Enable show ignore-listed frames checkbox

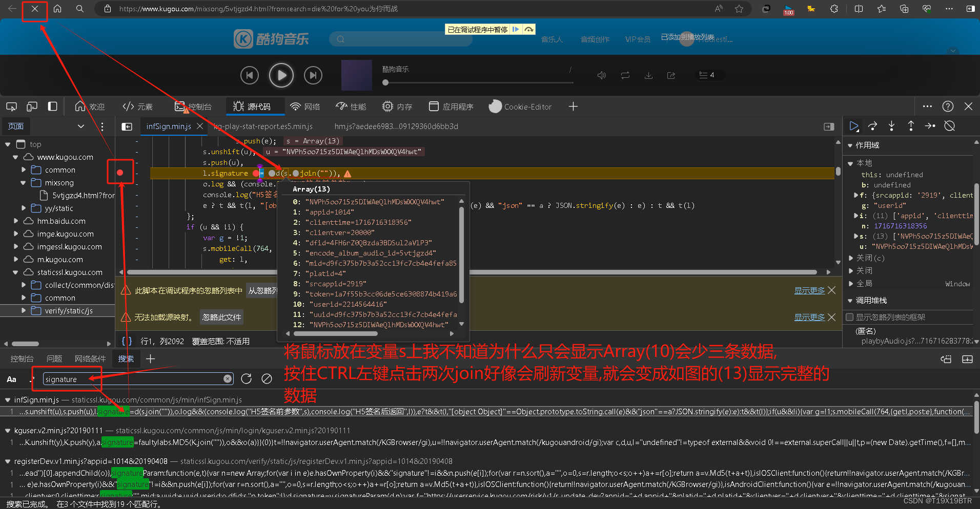click(850, 317)
